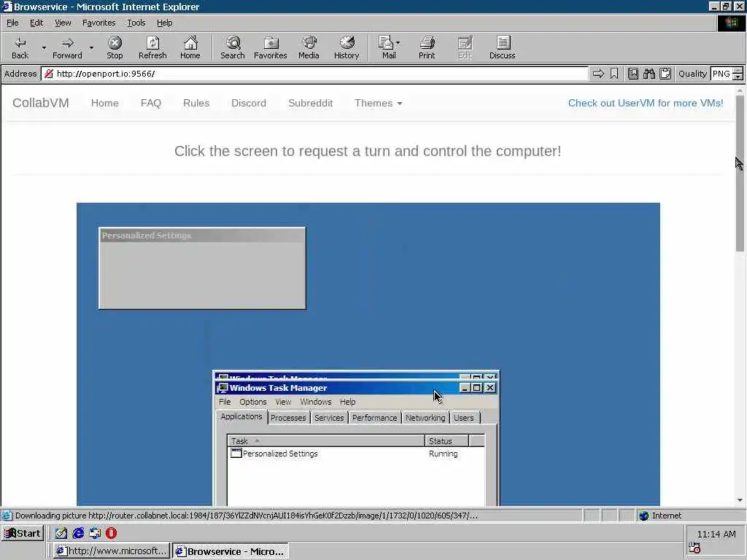Click the clipboard icon next to Quality
The width and height of the screenshot is (747, 560).
coord(665,74)
